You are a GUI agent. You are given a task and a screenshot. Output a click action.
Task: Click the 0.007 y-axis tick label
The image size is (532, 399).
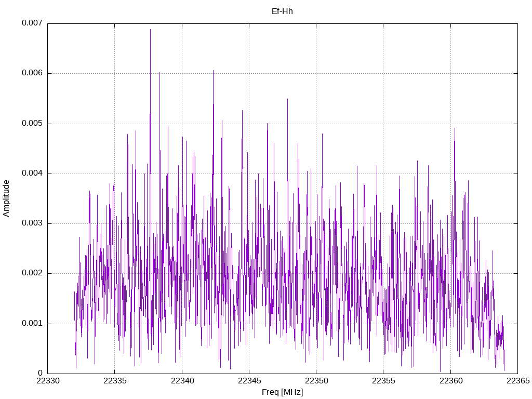(x=32, y=23)
